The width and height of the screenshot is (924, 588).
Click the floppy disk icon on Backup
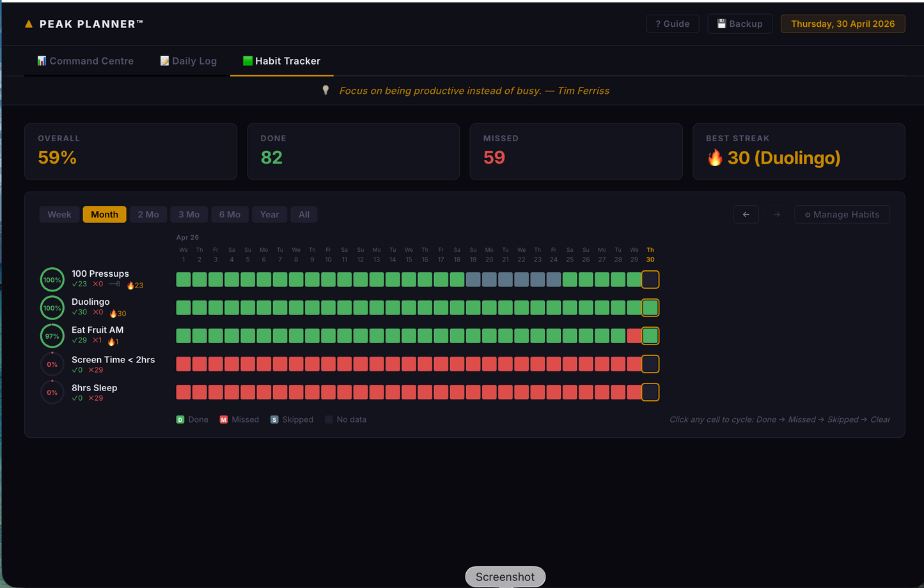pos(721,24)
